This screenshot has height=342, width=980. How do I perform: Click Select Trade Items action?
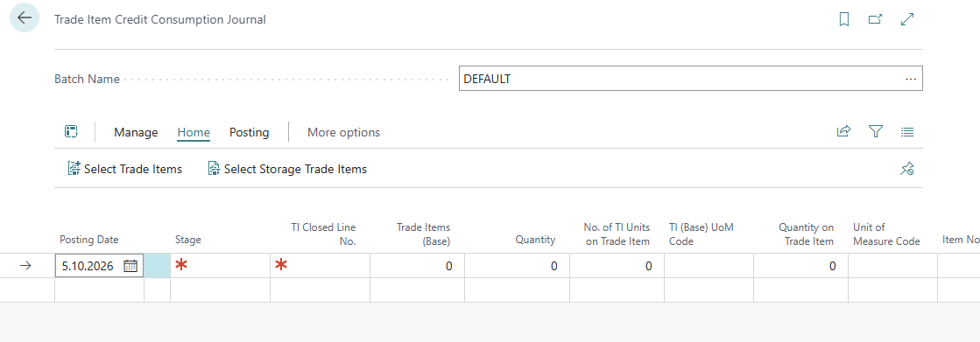click(125, 169)
